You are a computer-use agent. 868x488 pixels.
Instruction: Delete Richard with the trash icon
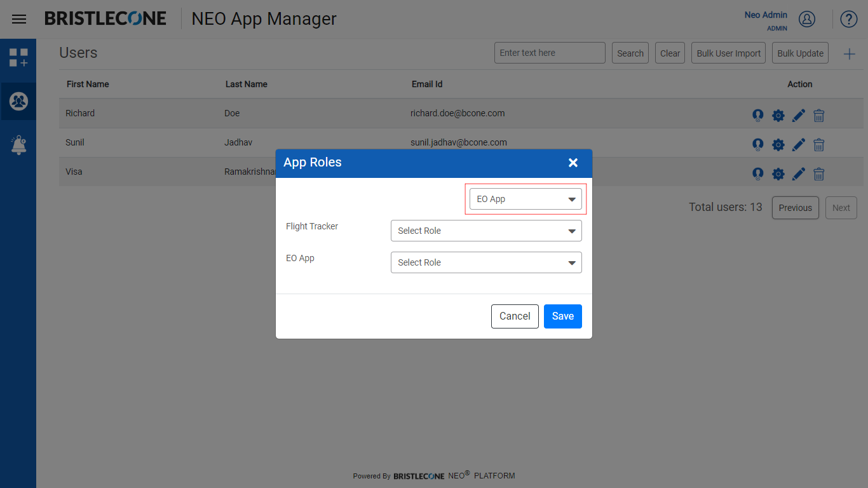pos(819,115)
